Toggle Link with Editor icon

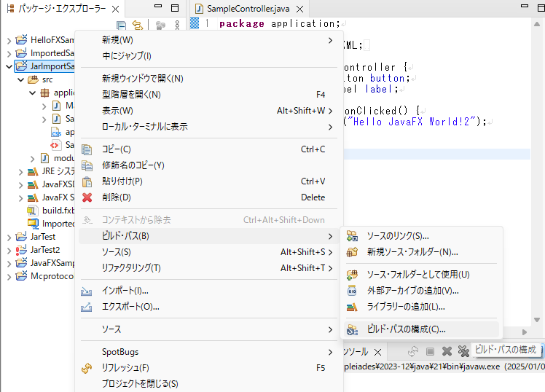click(x=138, y=26)
